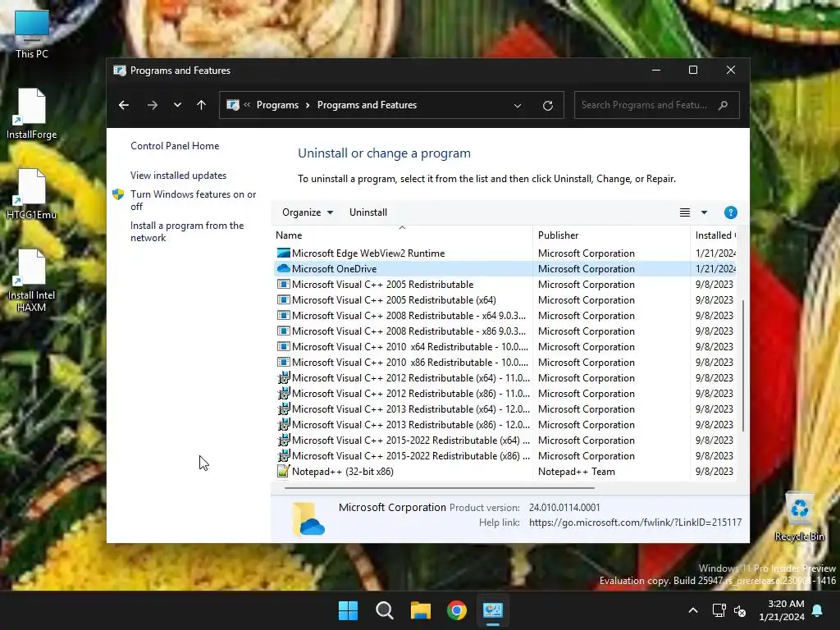The image size is (840, 630).
Task: Click the Uninstall toolbar button
Action: click(x=368, y=212)
